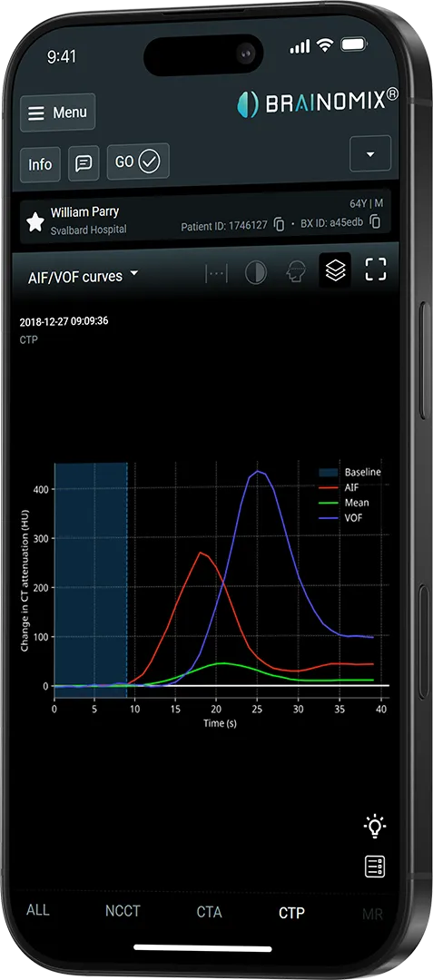Click the AIF curve peak on chart
The height and width of the screenshot is (980, 433).
pos(200,553)
